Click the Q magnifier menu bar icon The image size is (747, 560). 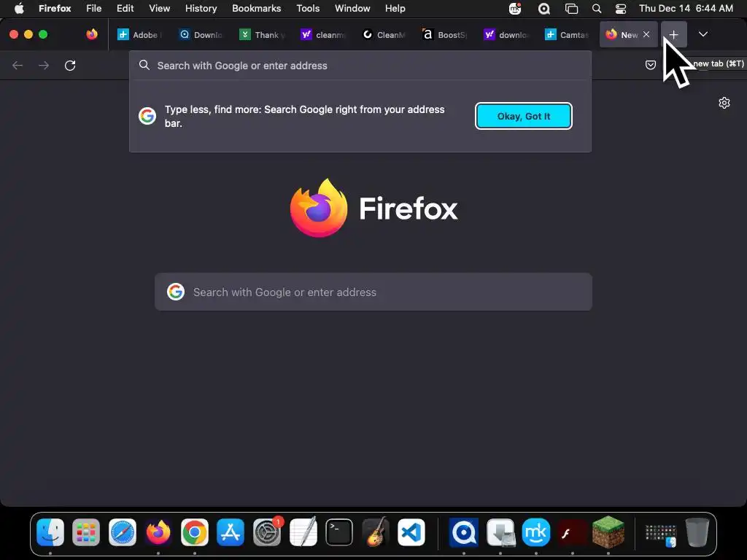(543, 8)
